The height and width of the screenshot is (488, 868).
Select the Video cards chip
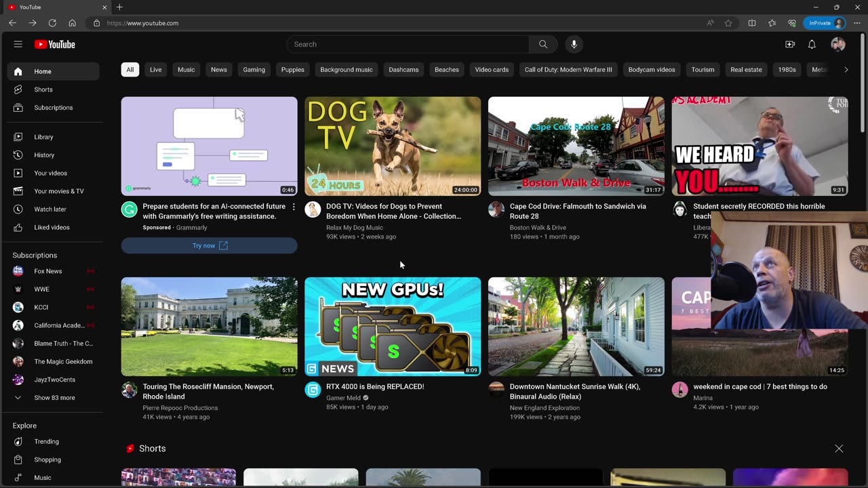click(492, 70)
